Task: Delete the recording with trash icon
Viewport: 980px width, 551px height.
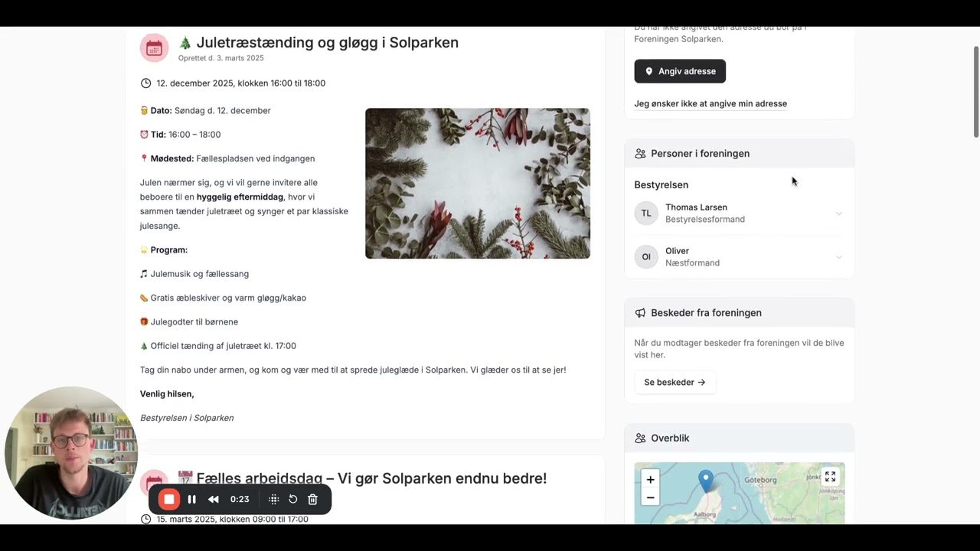Action: tap(312, 500)
